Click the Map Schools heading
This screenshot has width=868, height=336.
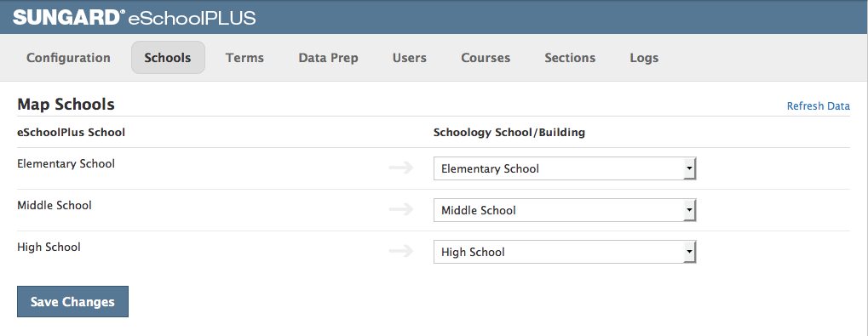(66, 104)
